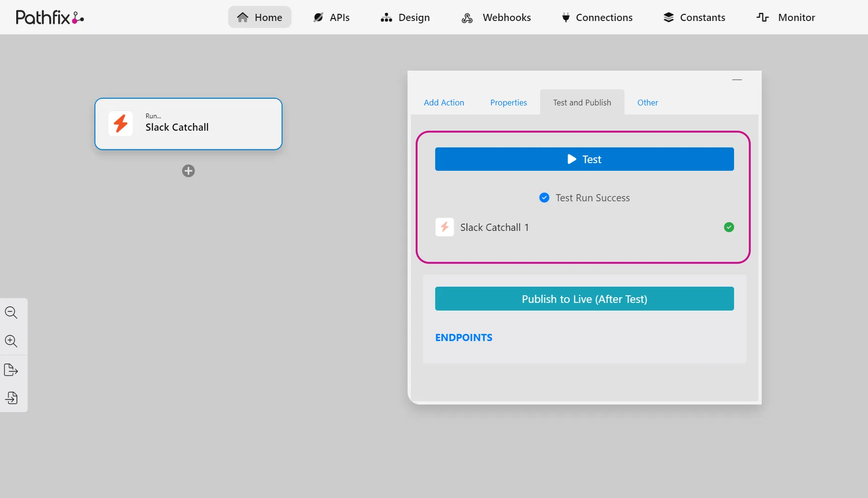Switch to the Add Action tab
The width and height of the screenshot is (868, 498).
click(444, 102)
